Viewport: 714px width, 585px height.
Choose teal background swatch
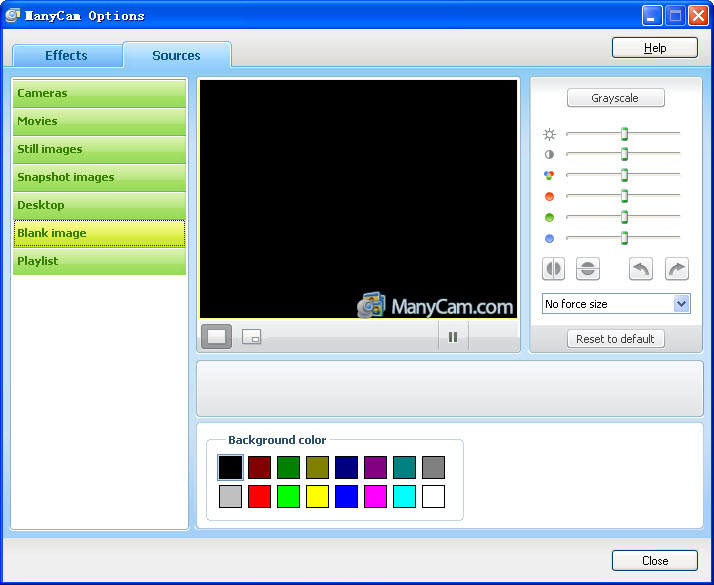pyautogui.click(x=404, y=468)
